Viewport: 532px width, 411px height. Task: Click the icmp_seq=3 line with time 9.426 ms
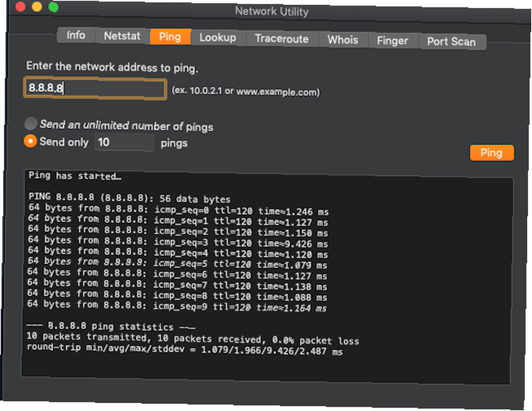pos(178,242)
